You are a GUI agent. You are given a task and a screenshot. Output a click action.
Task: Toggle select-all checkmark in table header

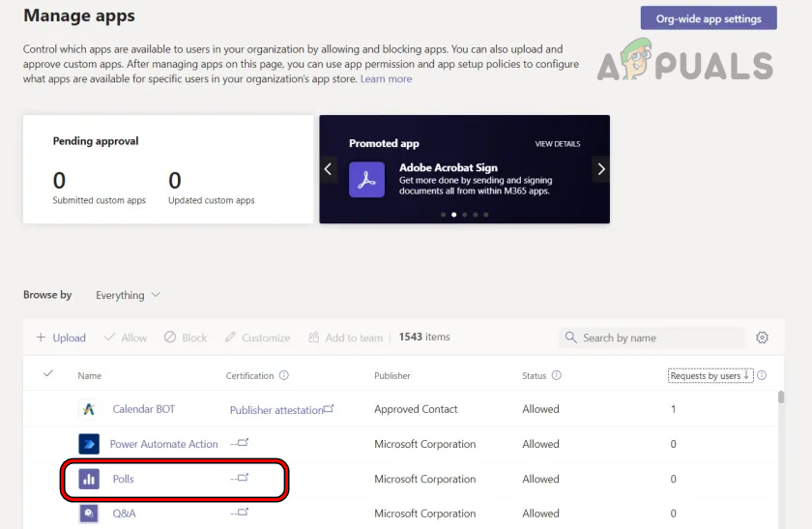coord(48,373)
